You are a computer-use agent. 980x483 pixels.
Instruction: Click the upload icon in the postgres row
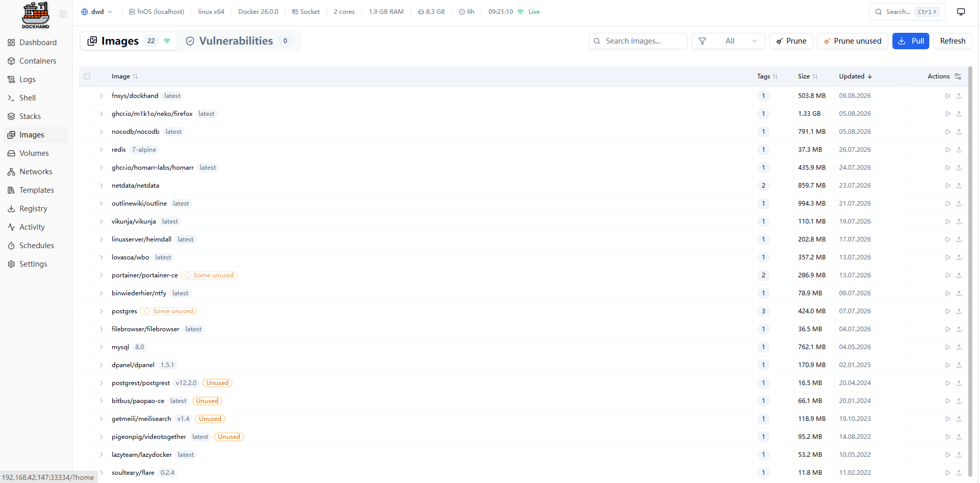pos(959,311)
